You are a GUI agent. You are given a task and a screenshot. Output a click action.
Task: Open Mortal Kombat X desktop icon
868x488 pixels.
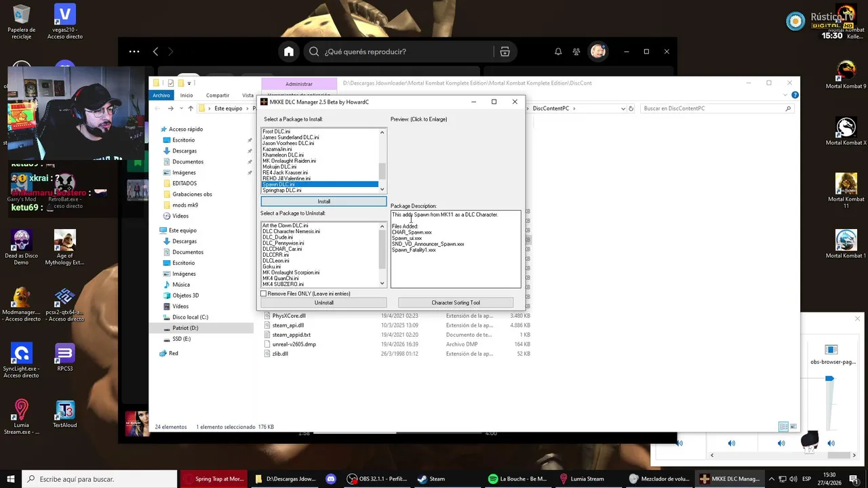[x=846, y=131]
